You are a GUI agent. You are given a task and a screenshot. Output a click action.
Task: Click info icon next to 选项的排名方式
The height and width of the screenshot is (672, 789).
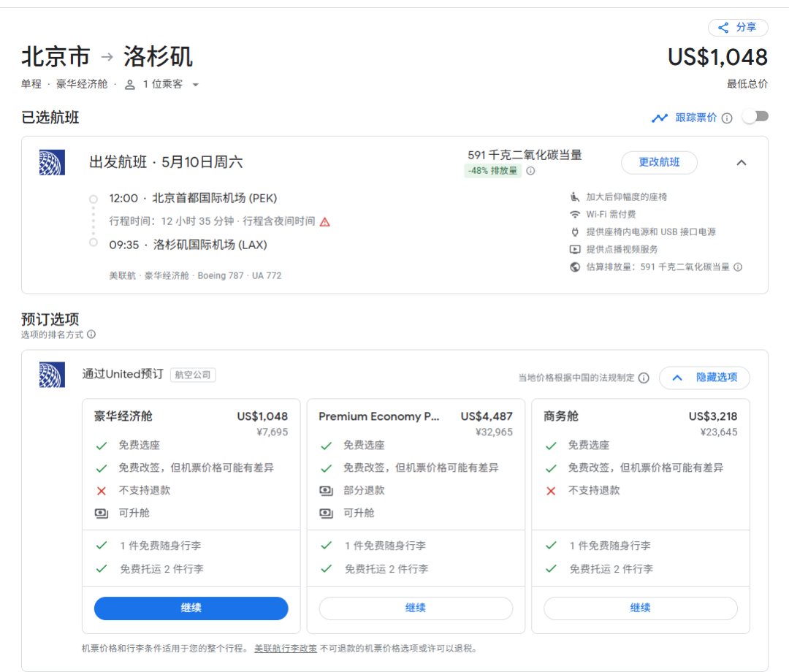pos(91,335)
